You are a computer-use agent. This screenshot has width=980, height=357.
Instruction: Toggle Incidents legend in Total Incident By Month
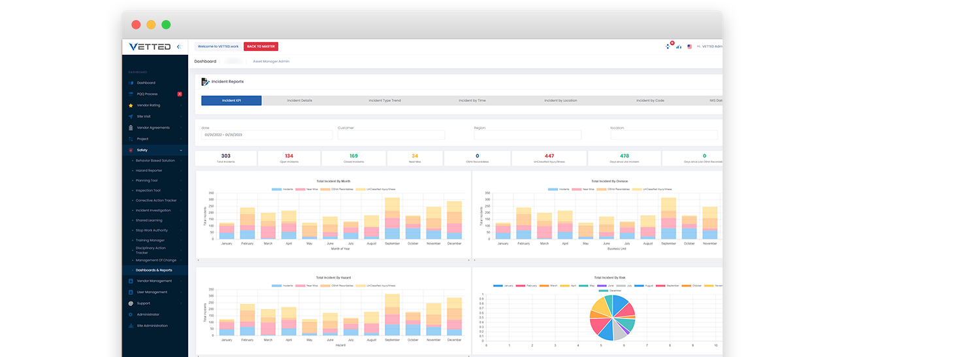click(282, 189)
